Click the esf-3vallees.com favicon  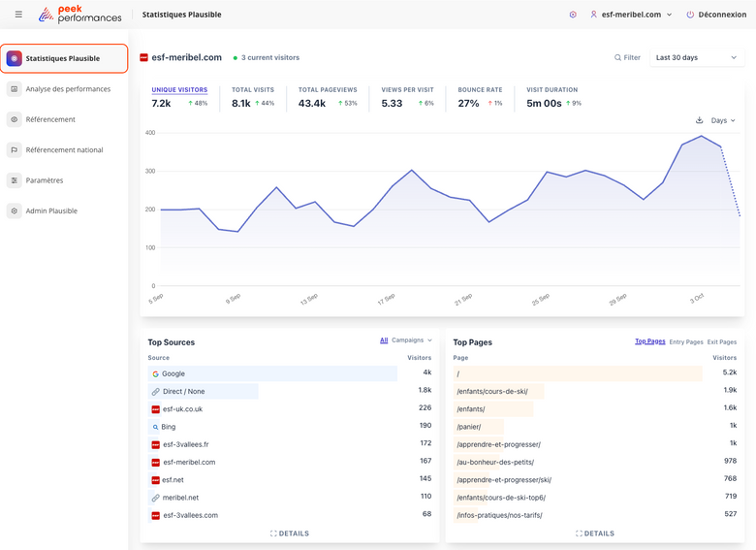155,515
